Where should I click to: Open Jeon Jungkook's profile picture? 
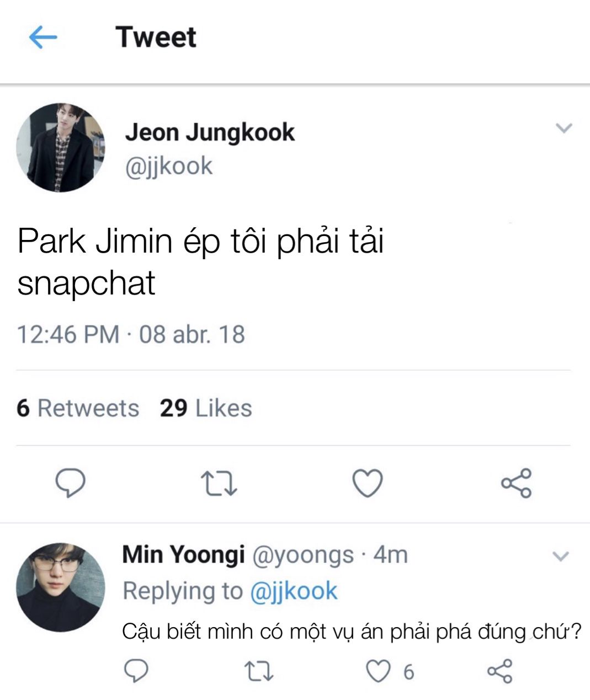pos(60,147)
